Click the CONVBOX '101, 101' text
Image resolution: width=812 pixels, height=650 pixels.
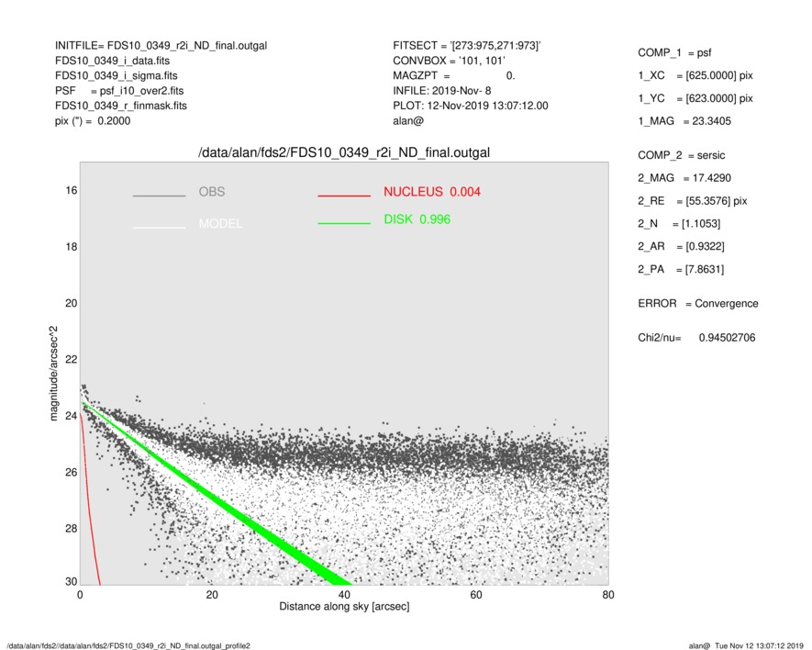click(x=443, y=61)
